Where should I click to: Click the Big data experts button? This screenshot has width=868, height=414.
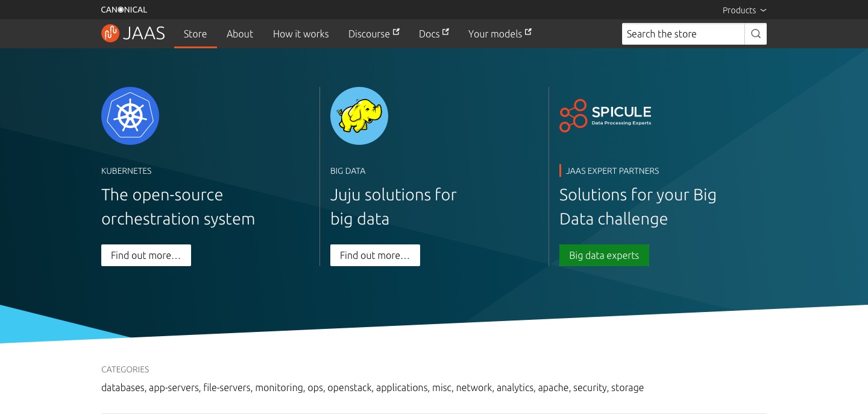pos(604,255)
